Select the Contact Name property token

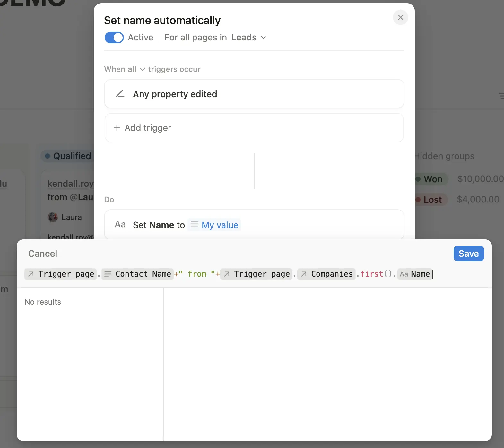[x=137, y=274]
